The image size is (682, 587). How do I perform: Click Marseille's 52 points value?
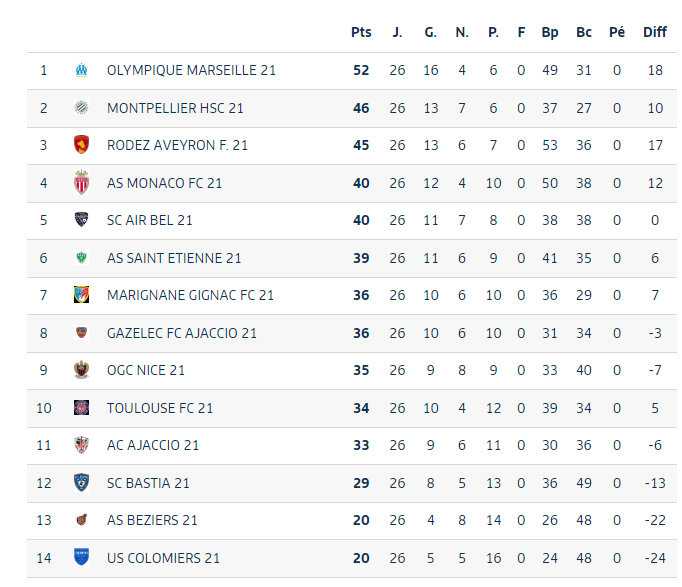tap(361, 70)
